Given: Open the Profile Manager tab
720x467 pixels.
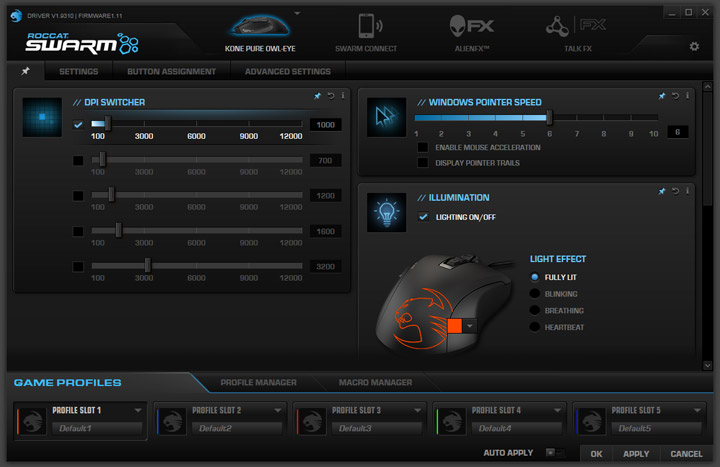Looking at the screenshot, I should [x=259, y=383].
